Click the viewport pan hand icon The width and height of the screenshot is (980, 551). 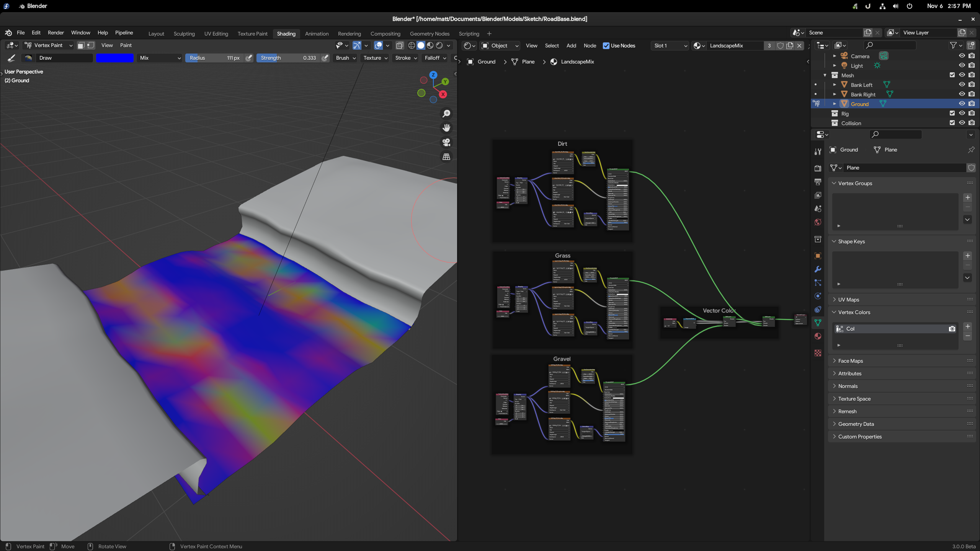tap(446, 128)
